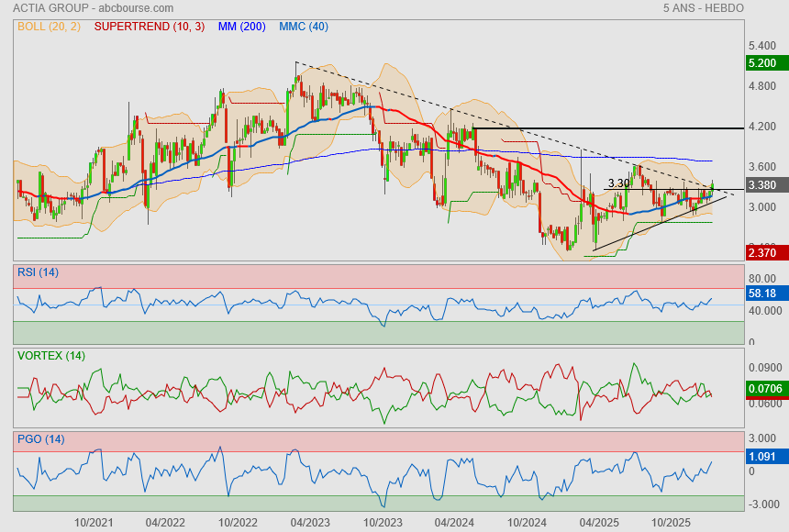Click the 04/2023 date axis label
789x532 pixels.
tap(310, 523)
